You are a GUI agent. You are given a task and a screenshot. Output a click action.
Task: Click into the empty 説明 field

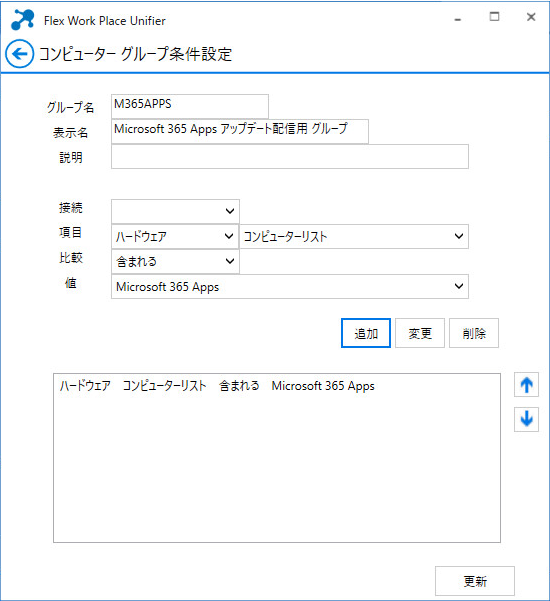pos(290,156)
